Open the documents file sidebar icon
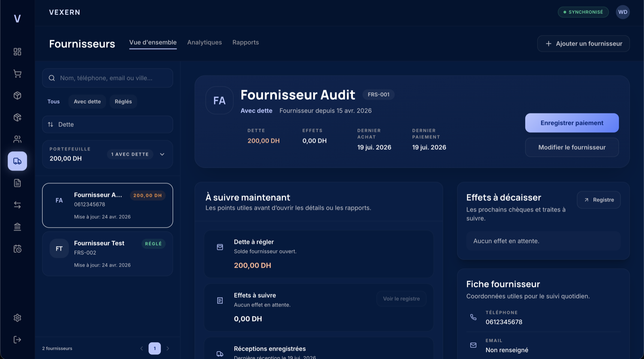 click(17, 183)
